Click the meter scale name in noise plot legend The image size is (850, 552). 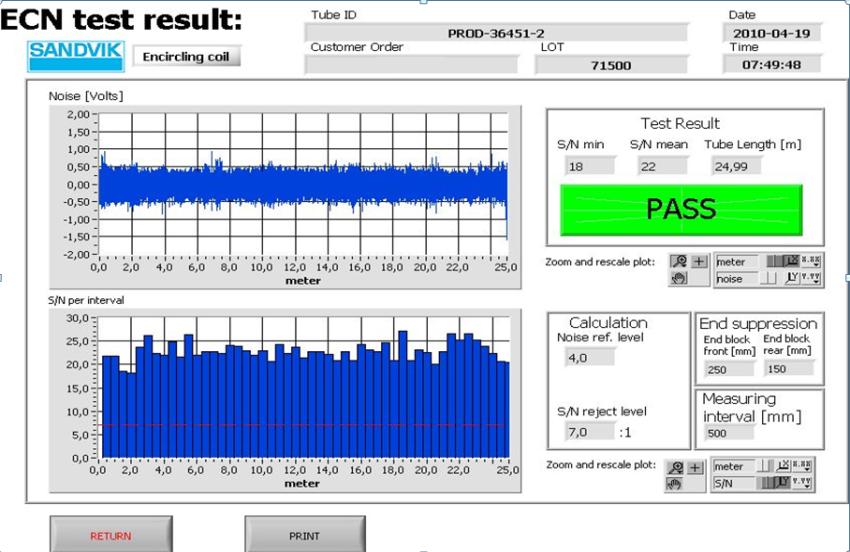[737, 261]
